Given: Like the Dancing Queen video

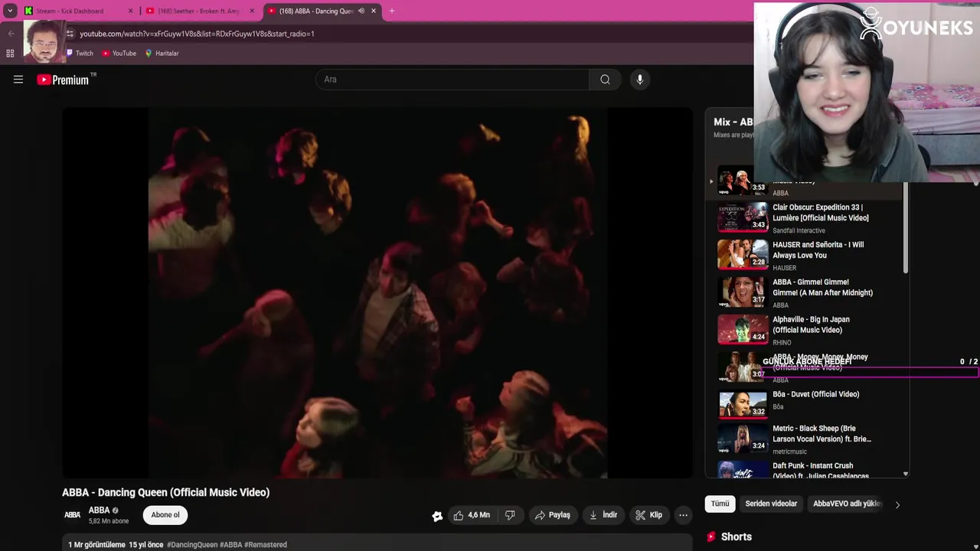Looking at the screenshot, I should 472,515.
